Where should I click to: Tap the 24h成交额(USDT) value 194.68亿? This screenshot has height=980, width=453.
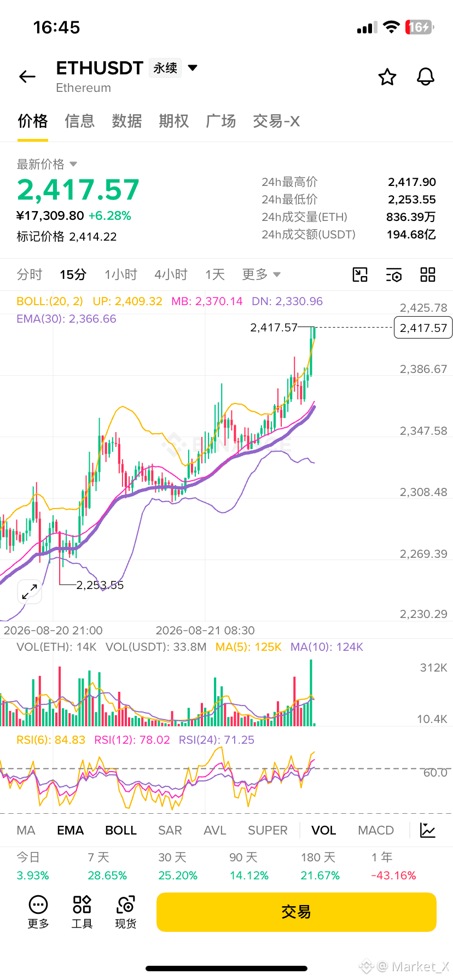pos(411,235)
